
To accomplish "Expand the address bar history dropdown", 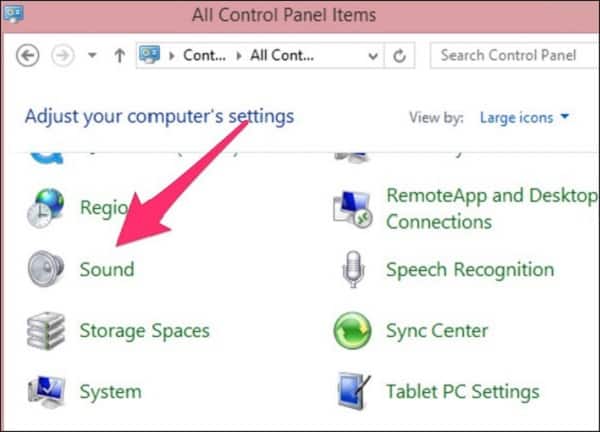I will [373, 56].
